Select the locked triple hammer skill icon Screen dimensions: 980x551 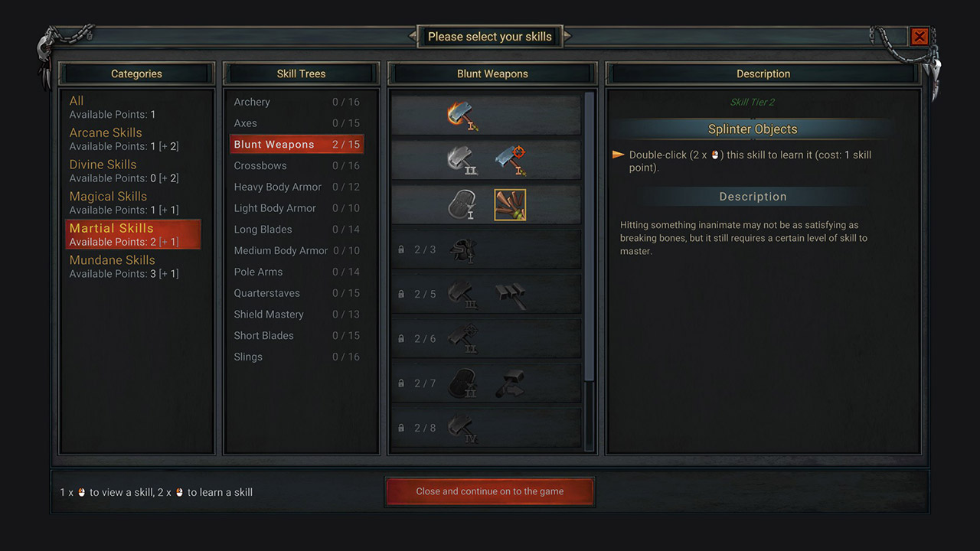tap(510, 294)
